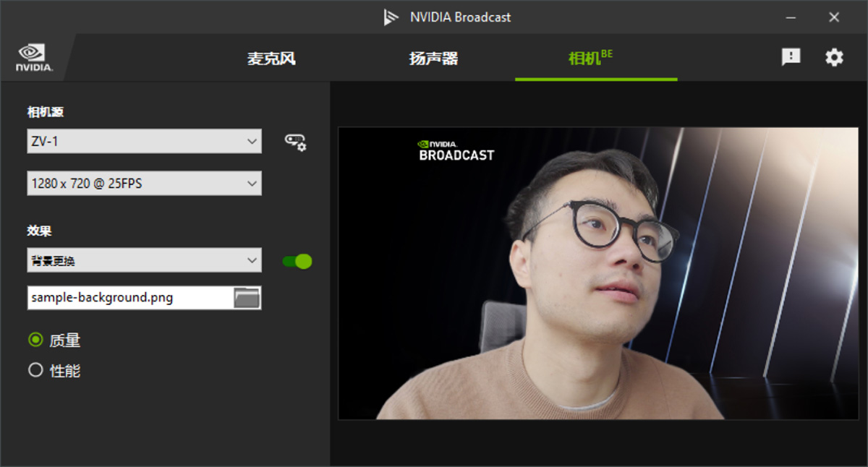This screenshot has height=467, width=868.
Task: Browse for background image with folder icon
Action: 247,297
